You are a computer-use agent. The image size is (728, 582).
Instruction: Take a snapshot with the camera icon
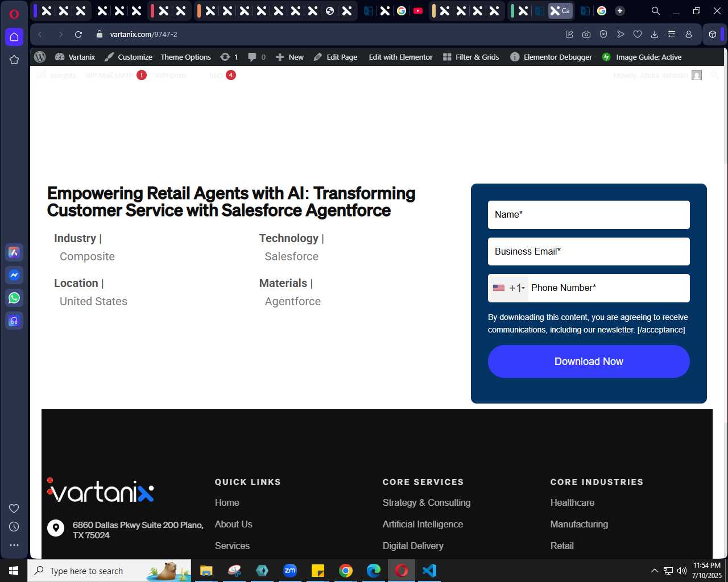point(586,35)
